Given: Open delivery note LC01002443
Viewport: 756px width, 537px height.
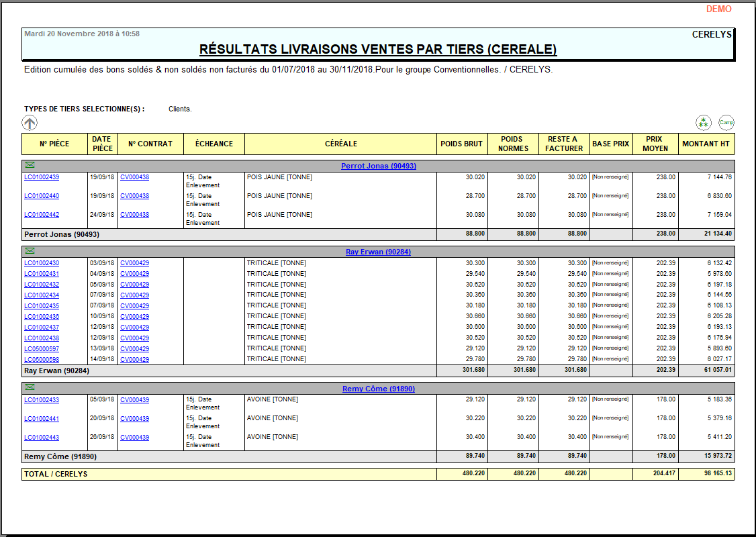Looking at the screenshot, I should 42,438.
